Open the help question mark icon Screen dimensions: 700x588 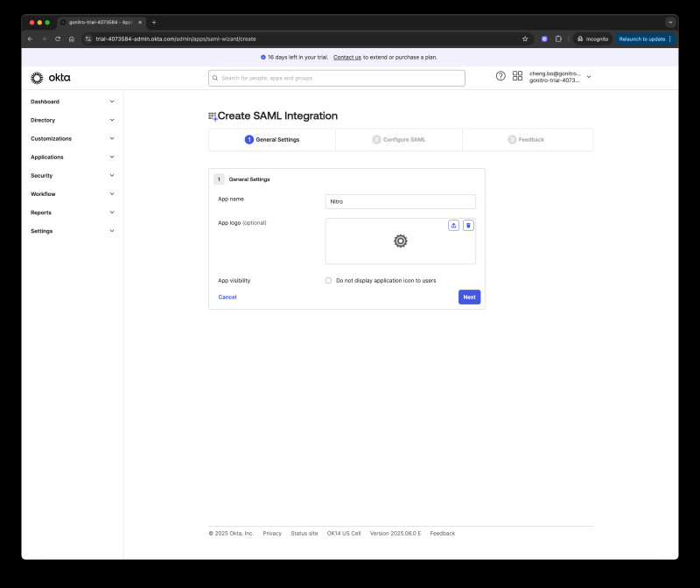tap(500, 76)
